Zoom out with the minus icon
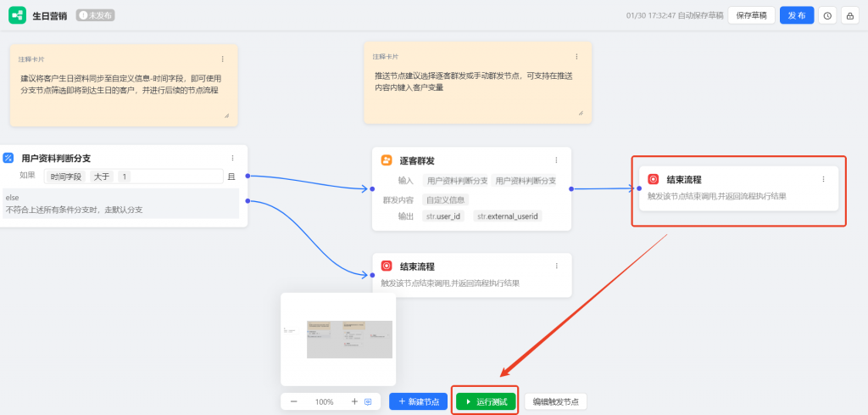The image size is (868, 415). click(294, 401)
